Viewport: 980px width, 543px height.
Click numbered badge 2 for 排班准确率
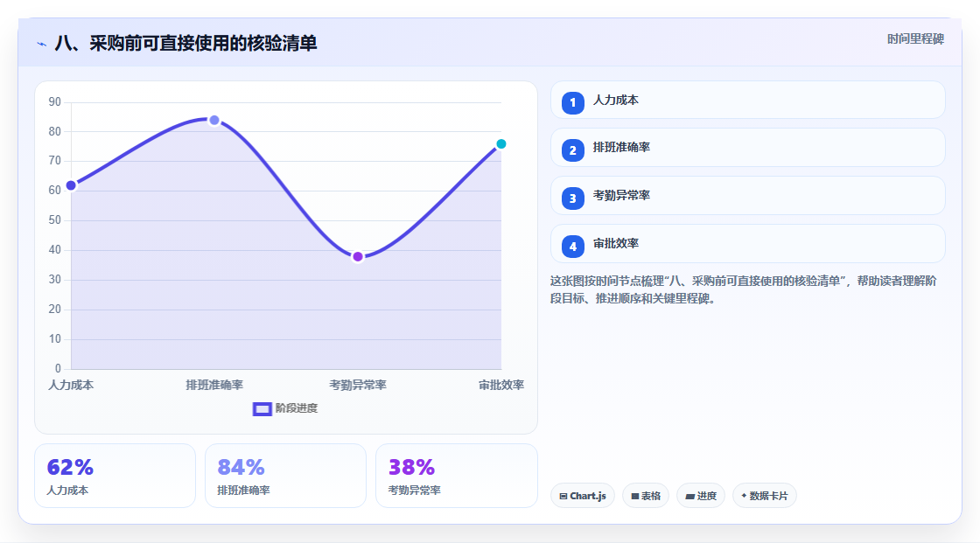coord(572,150)
